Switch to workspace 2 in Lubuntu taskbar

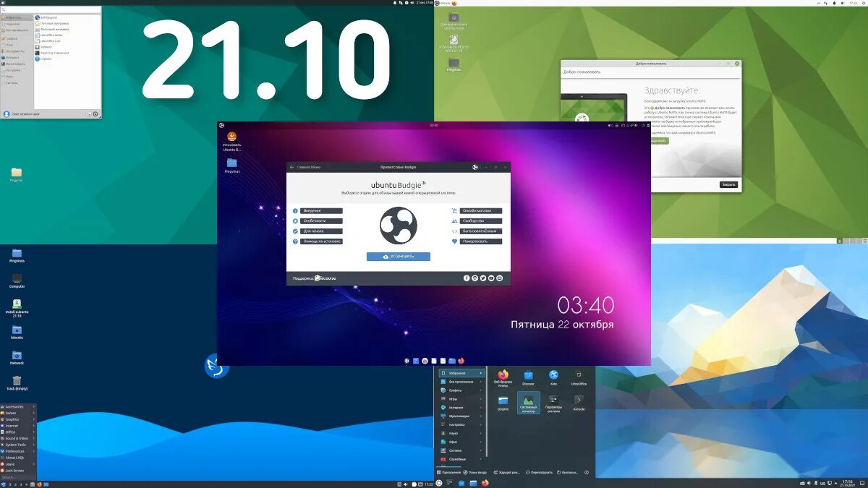(15, 484)
